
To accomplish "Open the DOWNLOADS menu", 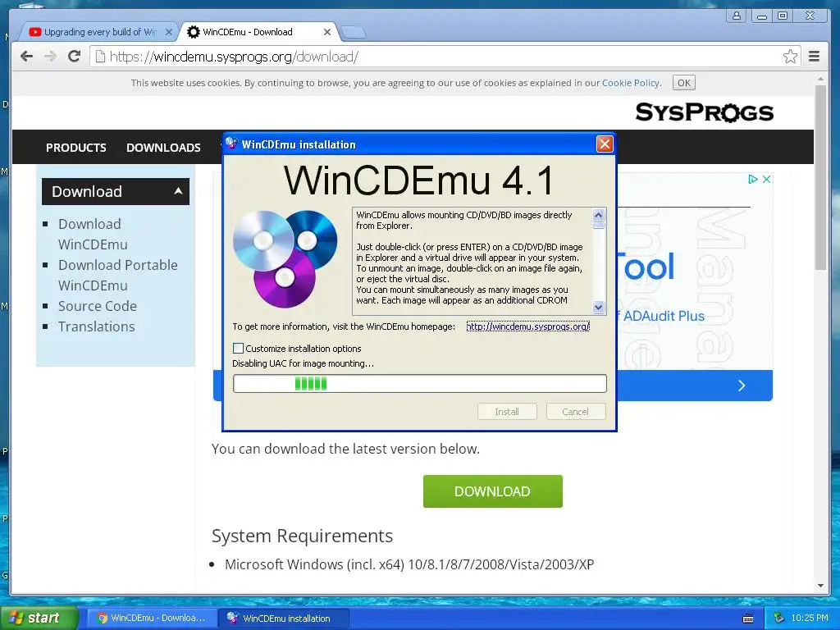I will click(163, 148).
